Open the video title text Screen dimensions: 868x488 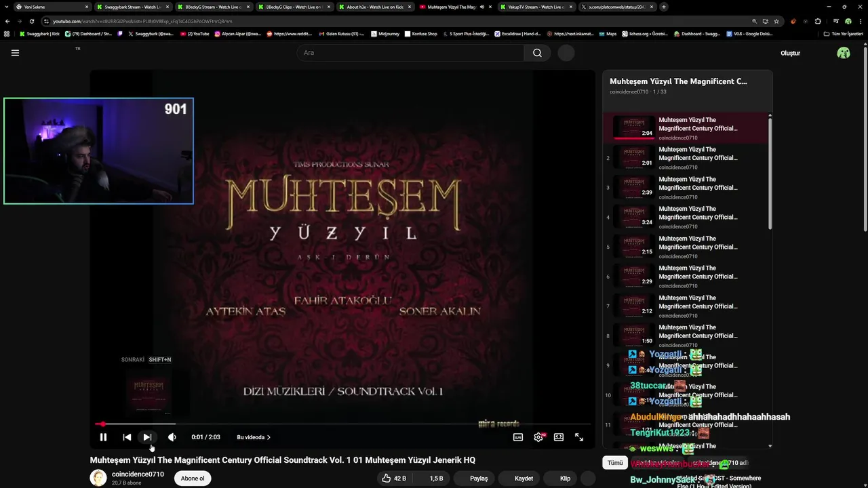tap(283, 460)
